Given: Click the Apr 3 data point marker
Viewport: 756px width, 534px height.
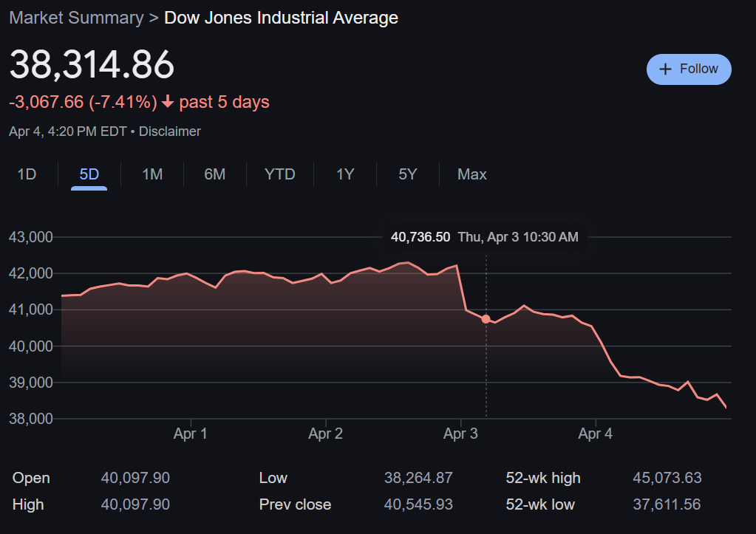Looking at the screenshot, I should [x=486, y=318].
